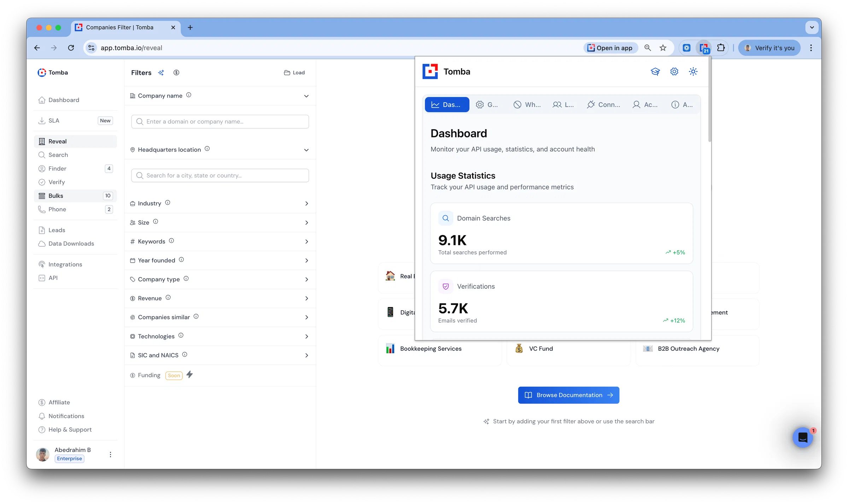
Task: Bookmark this page with the star icon
Action: tap(663, 48)
